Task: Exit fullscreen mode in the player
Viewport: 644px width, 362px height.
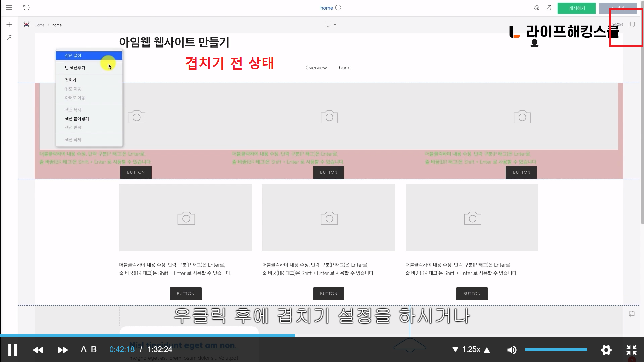Action: [631, 350]
